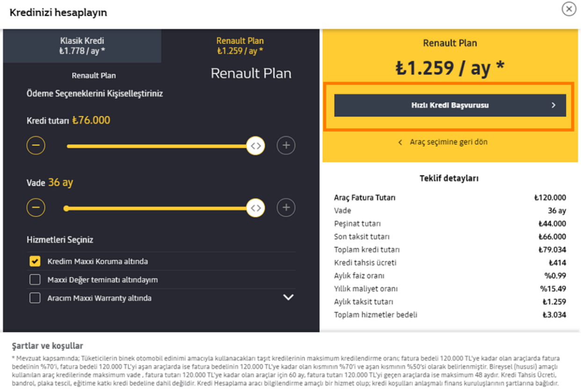Image resolution: width=581 pixels, height=392 pixels.
Task: Click the minus icon for Kredi tutarı
Action: pos(36,145)
